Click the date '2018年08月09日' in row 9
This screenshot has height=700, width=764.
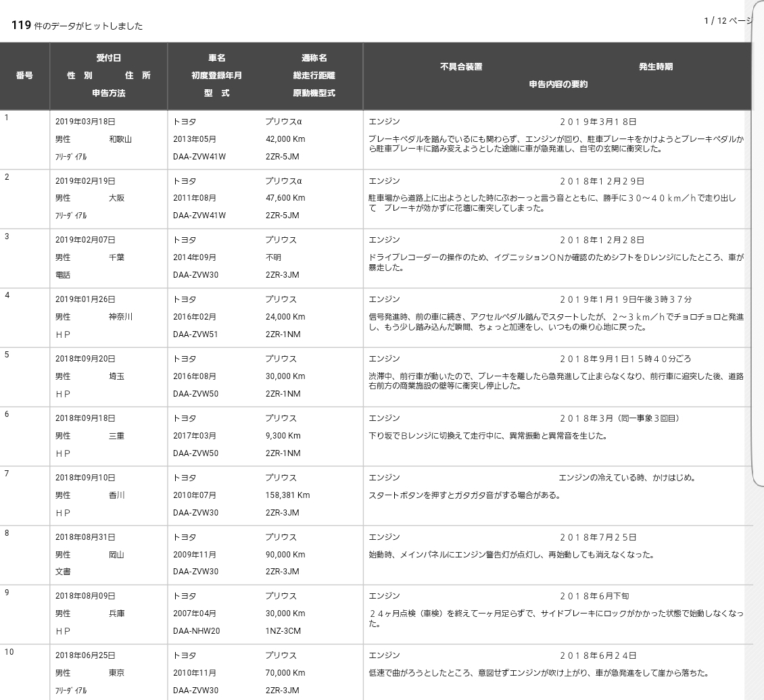(x=85, y=596)
